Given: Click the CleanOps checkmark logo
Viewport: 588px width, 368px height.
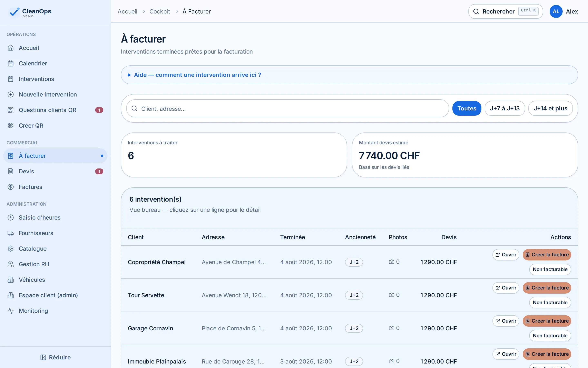Looking at the screenshot, I should coord(14,12).
